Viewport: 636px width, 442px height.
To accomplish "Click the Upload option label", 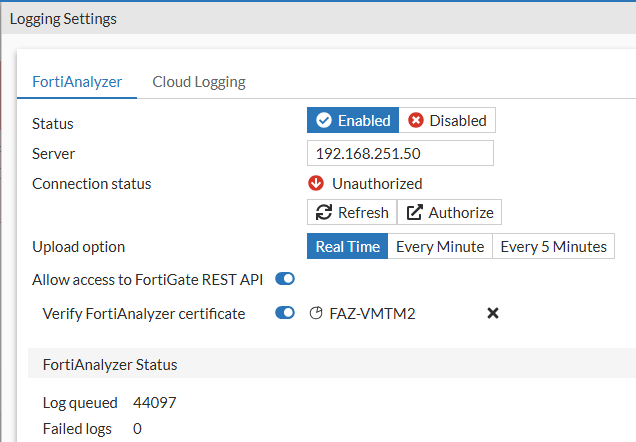I will tap(78, 247).
